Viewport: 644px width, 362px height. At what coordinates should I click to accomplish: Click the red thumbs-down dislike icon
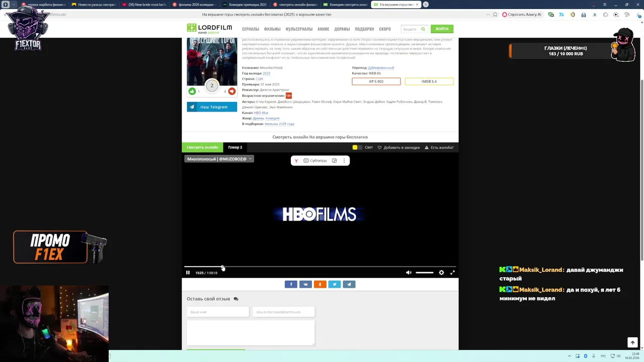[231, 92]
